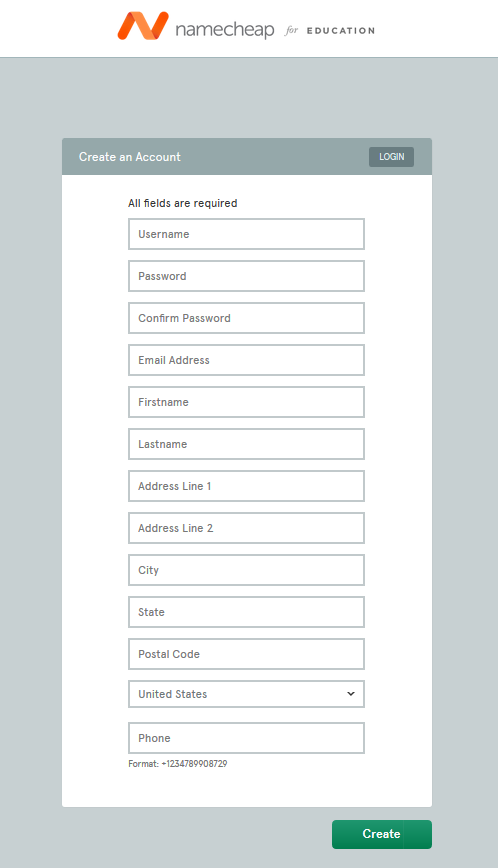Click the Lastname input box

(246, 444)
